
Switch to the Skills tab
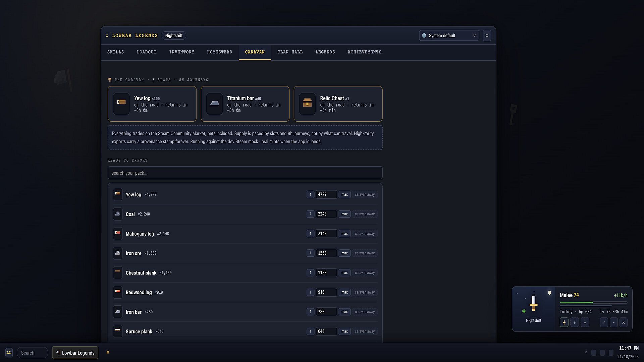[x=115, y=52]
